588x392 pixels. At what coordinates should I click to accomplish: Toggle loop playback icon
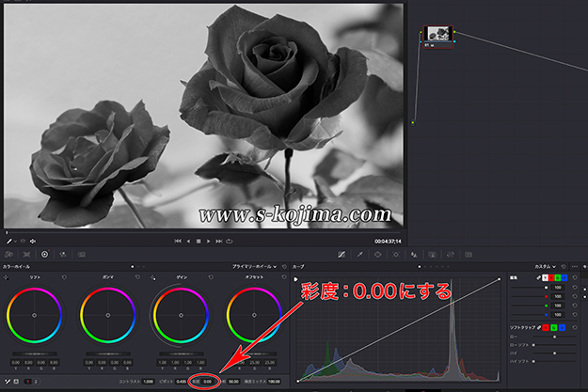(x=230, y=242)
